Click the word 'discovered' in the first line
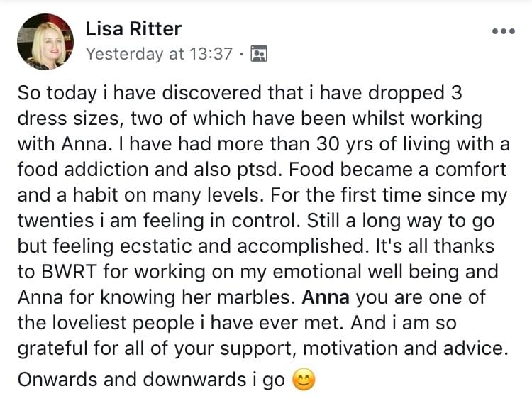This screenshot has height=401, width=532. tap(211, 93)
